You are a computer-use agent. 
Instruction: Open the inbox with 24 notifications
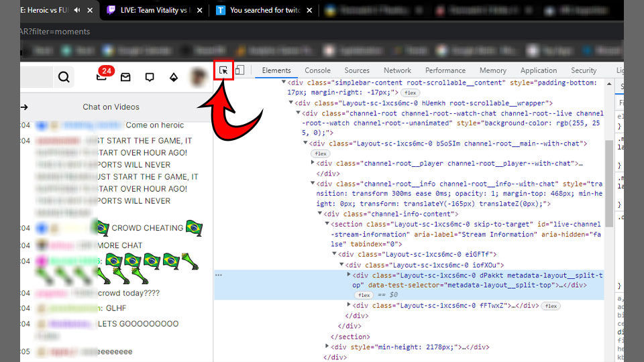click(102, 76)
